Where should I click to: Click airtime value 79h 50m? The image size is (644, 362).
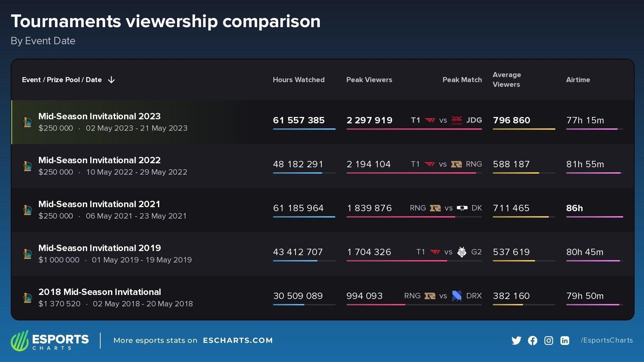click(585, 296)
